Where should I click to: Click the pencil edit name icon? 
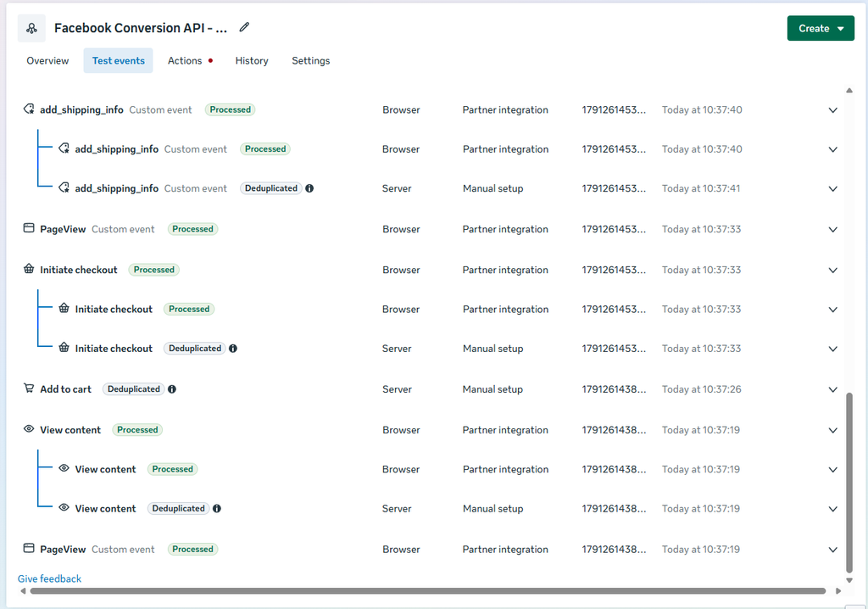[244, 27]
